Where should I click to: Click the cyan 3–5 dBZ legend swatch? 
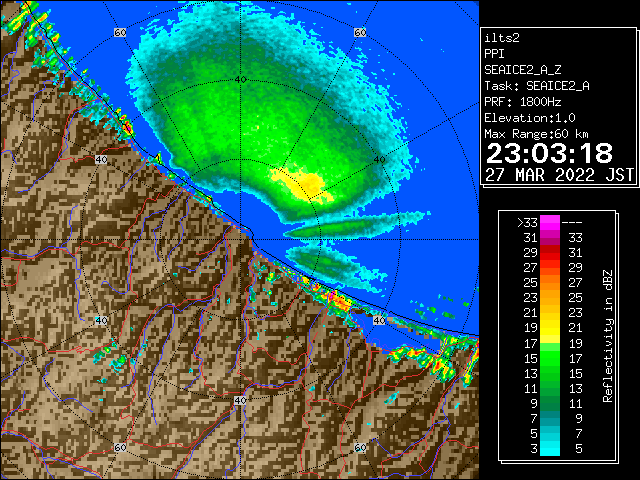pyautogui.click(x=549, y=448)
